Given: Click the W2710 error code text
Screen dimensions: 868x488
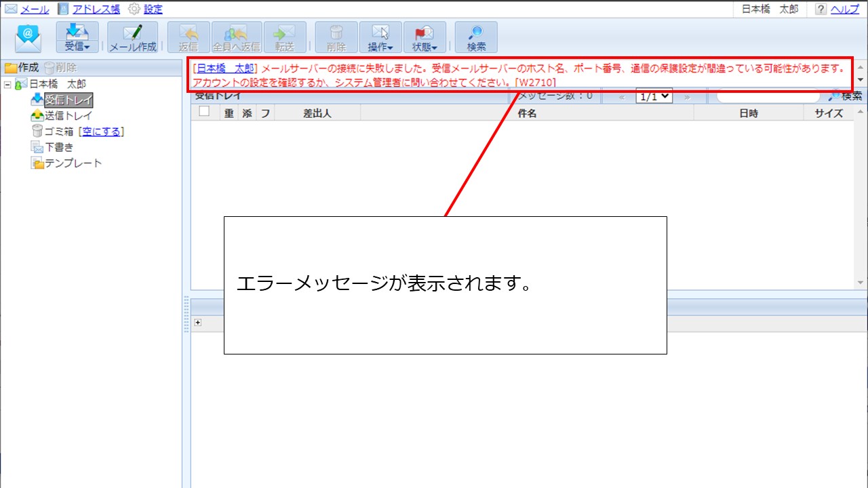Looking at the screenshot, I should click(535, 83).
